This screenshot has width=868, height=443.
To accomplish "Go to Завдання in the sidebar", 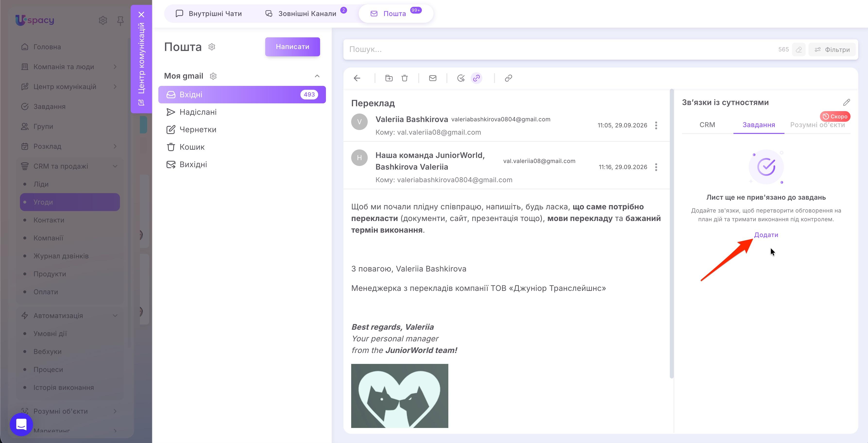I will [49, 106].
